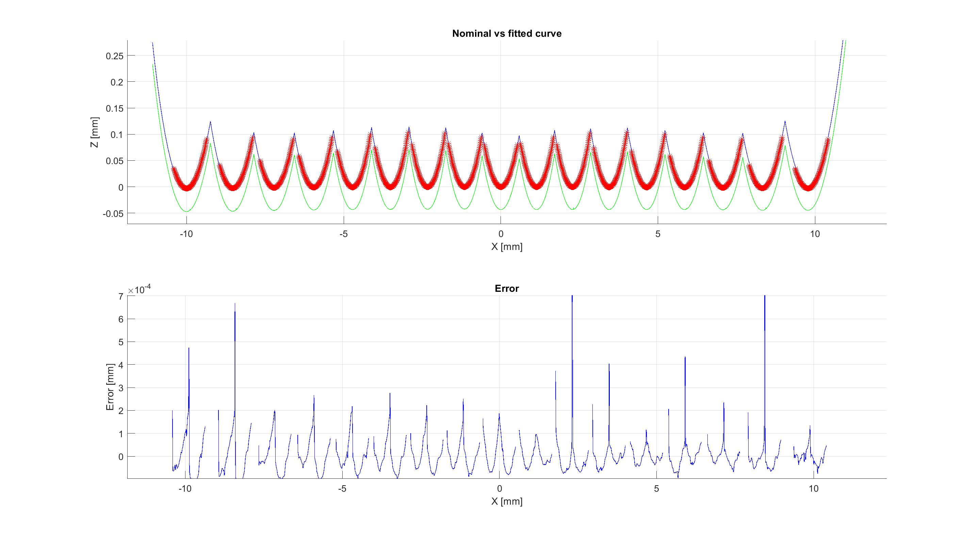Click the 'Error' plot title
The image size is (980, 538).
click(507, 289)
